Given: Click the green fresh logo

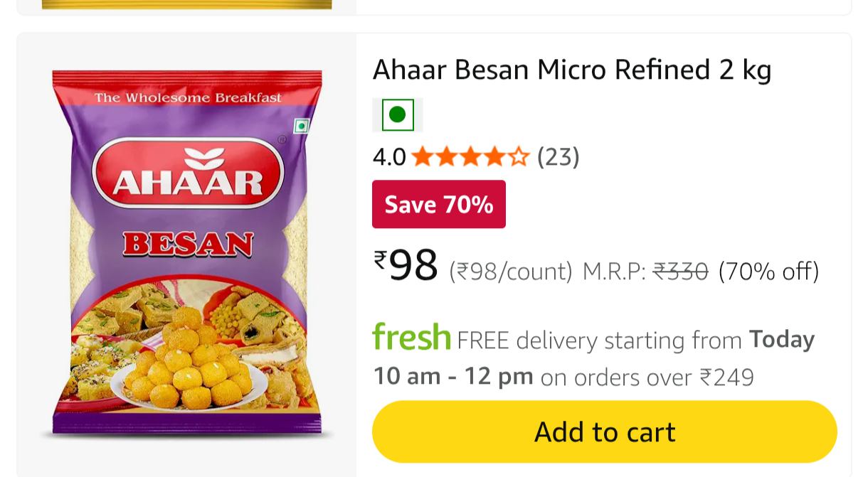Looking at the screenshot, I should tap(412, 338).
